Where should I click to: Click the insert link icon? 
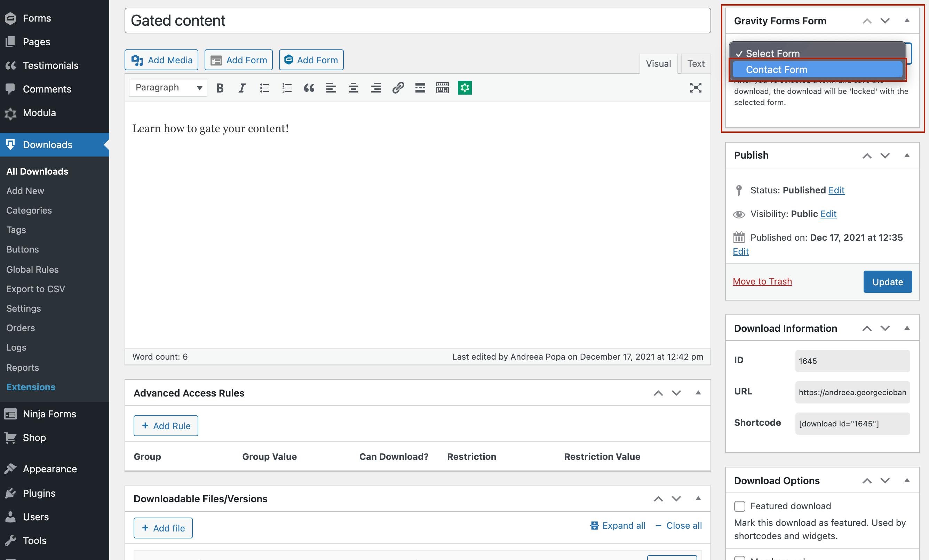point(398,88)
